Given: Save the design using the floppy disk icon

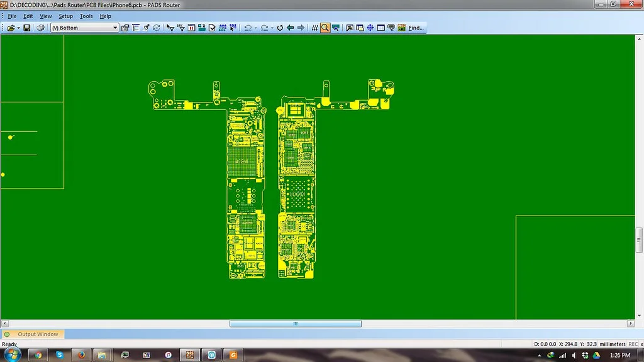Looking at the screenshot, I should tap(26, 28).
